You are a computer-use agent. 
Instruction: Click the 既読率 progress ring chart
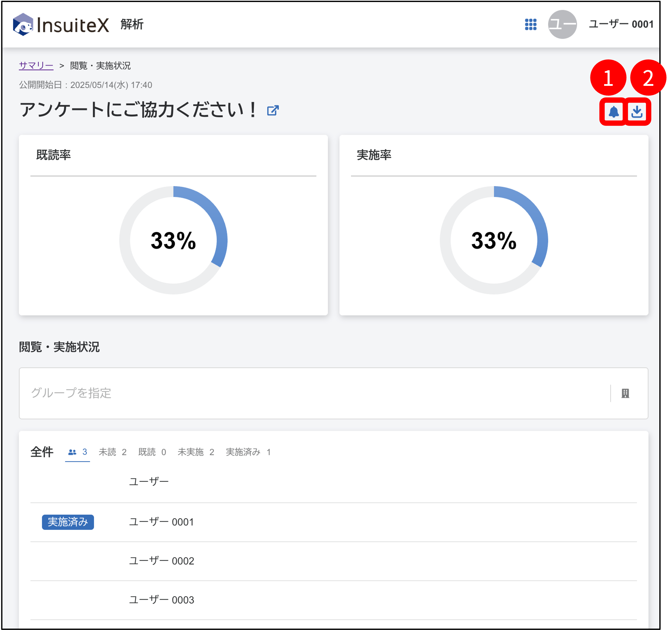[x=174, y=240]
